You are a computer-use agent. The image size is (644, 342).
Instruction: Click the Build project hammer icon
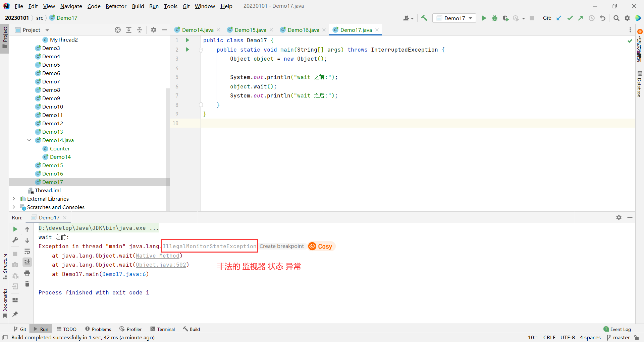(x=424, y=18)
